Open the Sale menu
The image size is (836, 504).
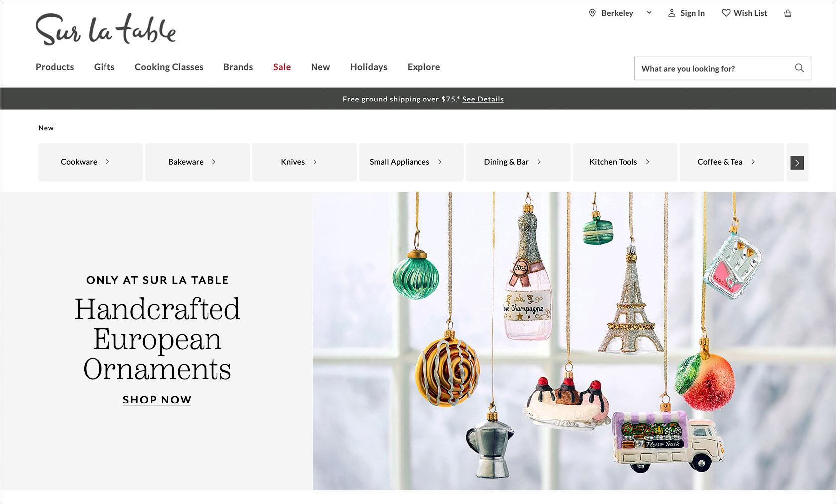[282, 67]
